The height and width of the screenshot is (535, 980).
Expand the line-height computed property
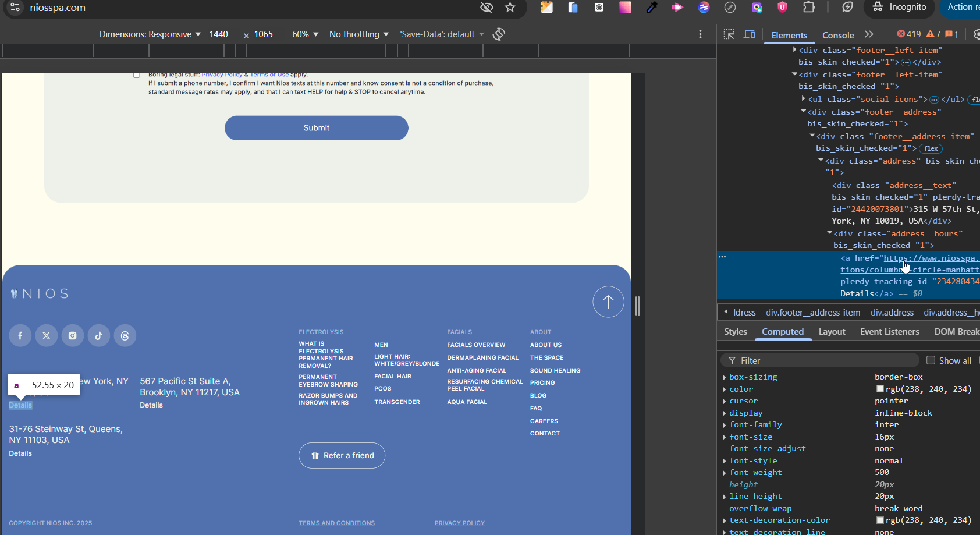(x=724, y=497)
